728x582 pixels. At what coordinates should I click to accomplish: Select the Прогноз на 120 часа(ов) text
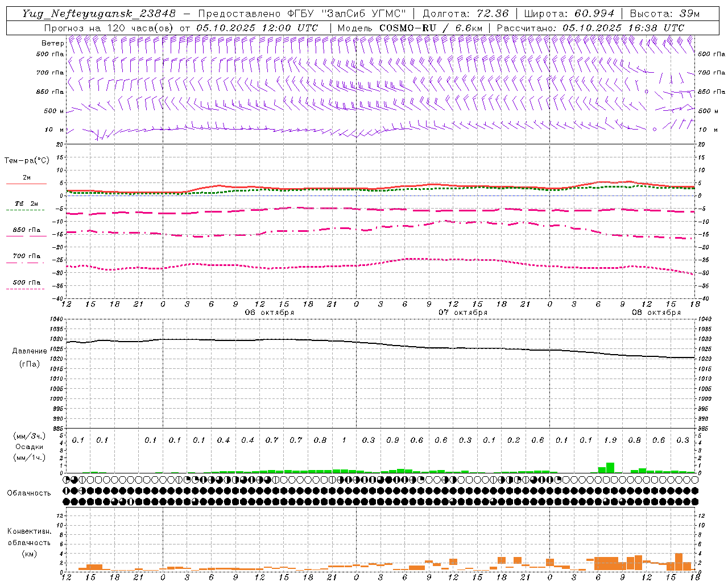tap(109, 28)
